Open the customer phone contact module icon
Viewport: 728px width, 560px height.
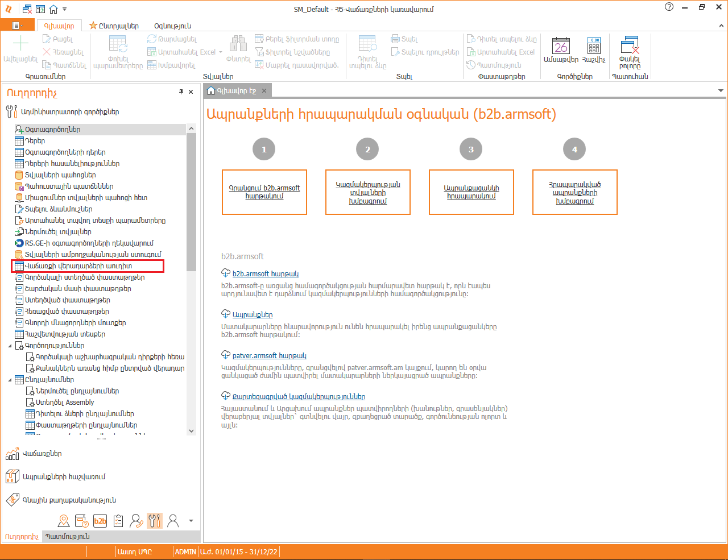tap(136, 521)
